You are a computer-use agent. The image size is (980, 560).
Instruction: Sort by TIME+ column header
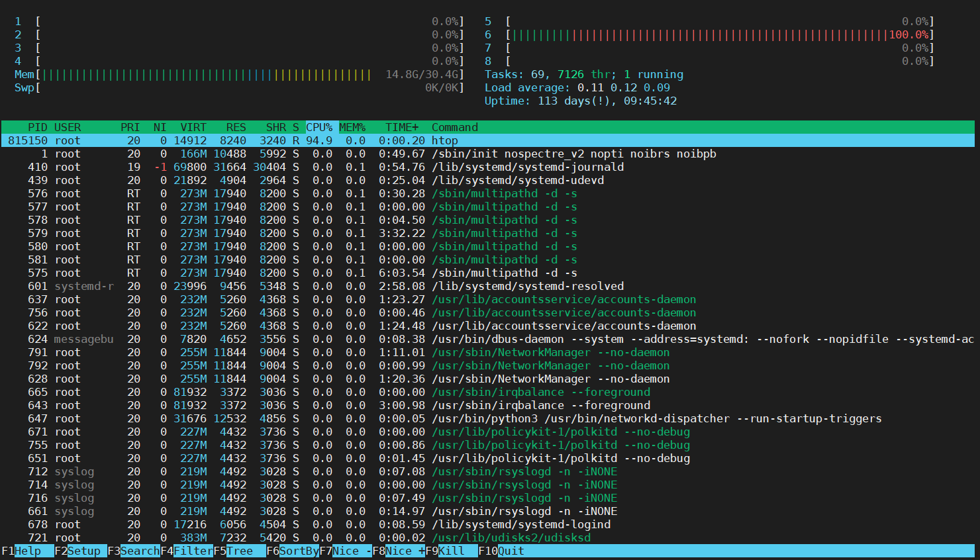click(x=402, y=127)
